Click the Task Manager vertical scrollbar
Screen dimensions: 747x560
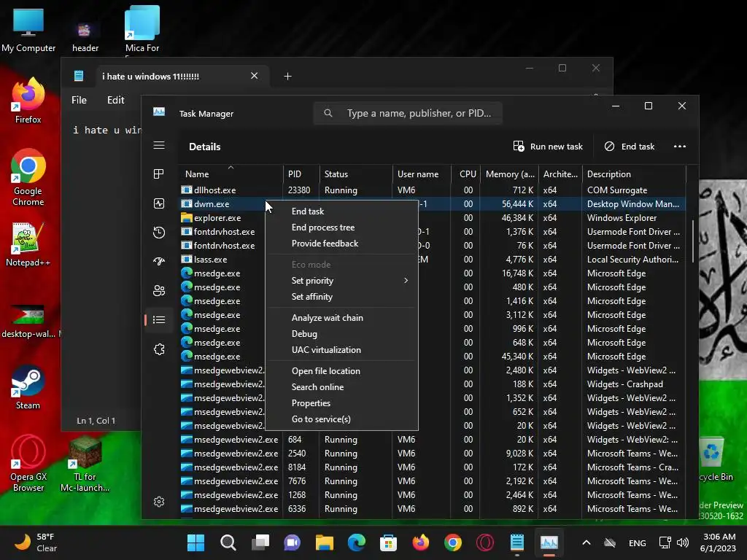(692, 241)
